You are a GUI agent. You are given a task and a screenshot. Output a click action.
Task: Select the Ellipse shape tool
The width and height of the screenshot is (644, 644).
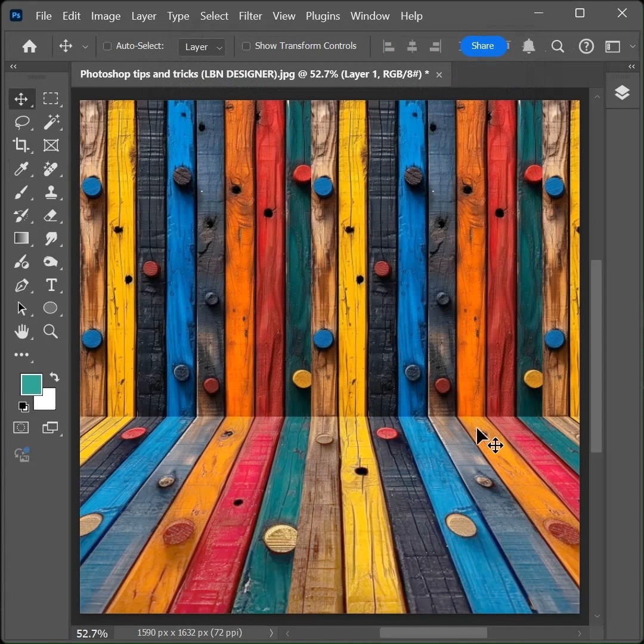pyautogui.click(x=50, y=308)
